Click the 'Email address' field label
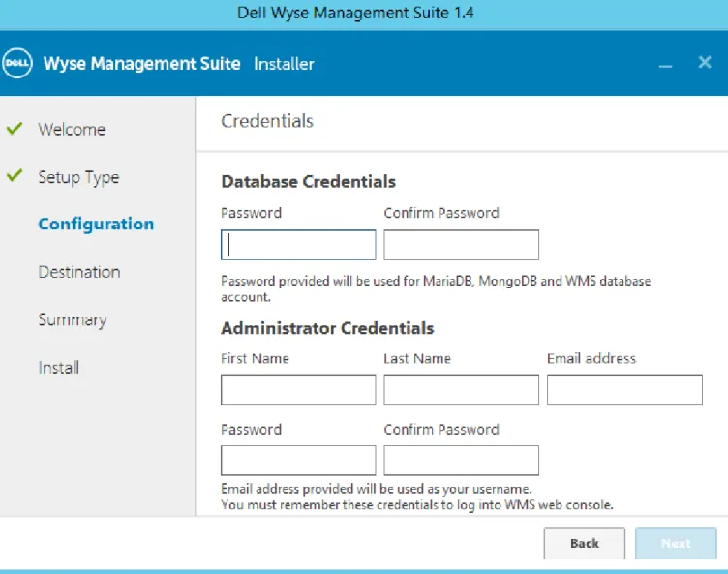Screen dimensions: 728x574 (591, 358)
